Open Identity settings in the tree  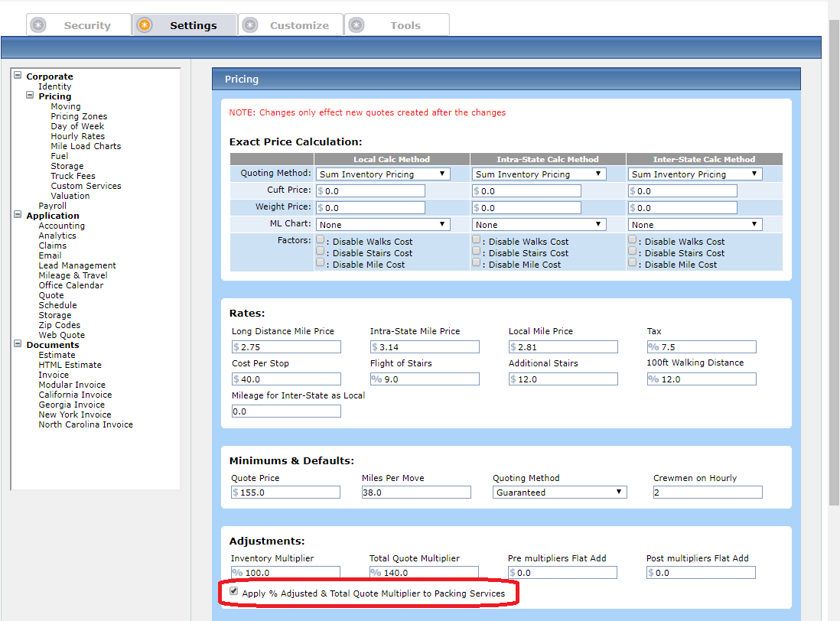54,86
